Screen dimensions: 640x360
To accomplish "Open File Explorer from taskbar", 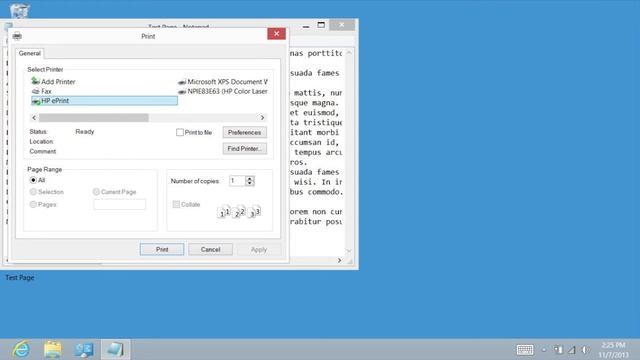I will click(53, 349).
